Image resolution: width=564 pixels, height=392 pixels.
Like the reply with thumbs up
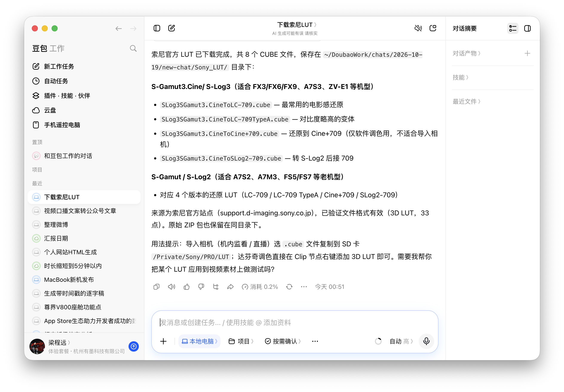[x=186, y=287]
